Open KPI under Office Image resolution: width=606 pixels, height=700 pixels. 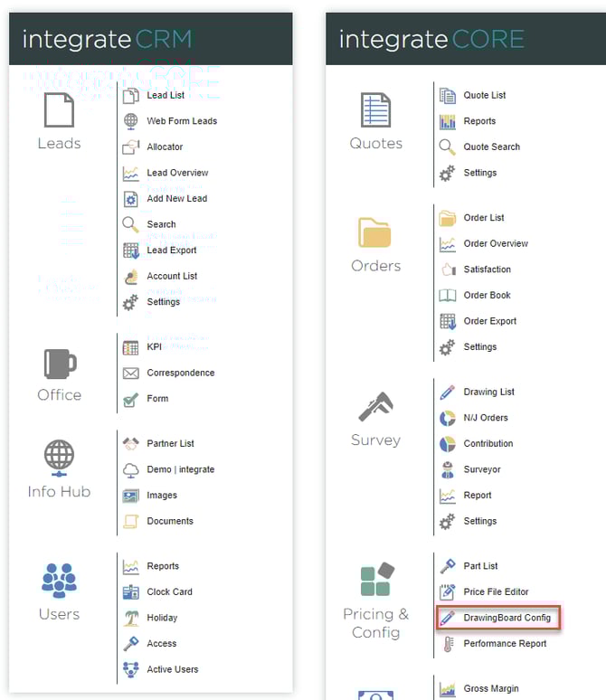[154, 346]
